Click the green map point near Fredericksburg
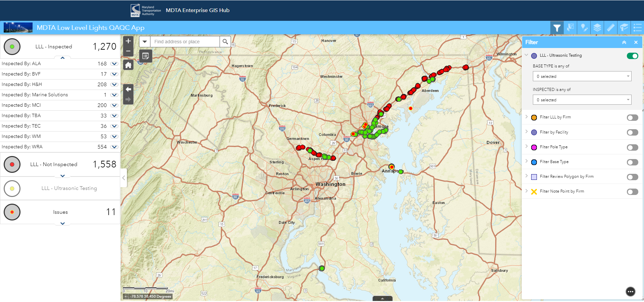 [322, 268]
